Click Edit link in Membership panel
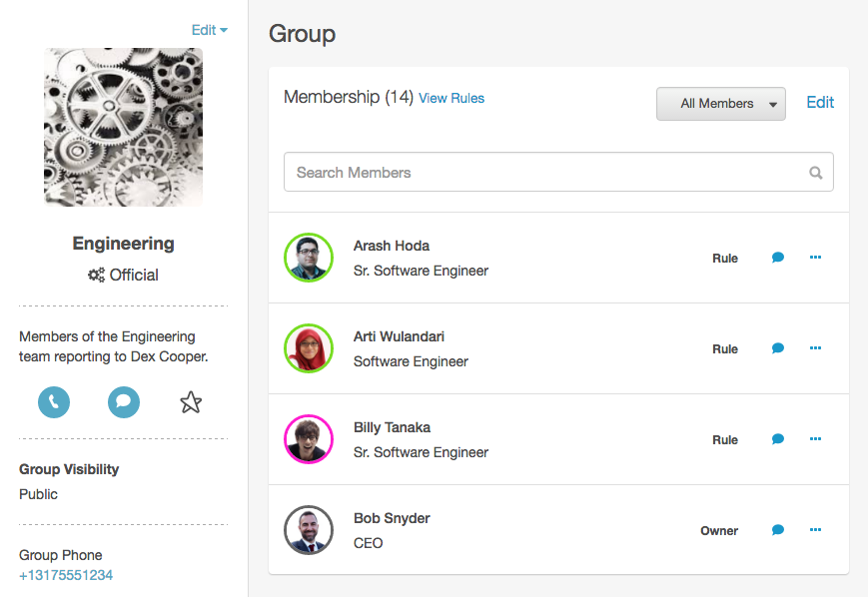Image resolution: width=868 pixels, height=597 pixels. 820,103
